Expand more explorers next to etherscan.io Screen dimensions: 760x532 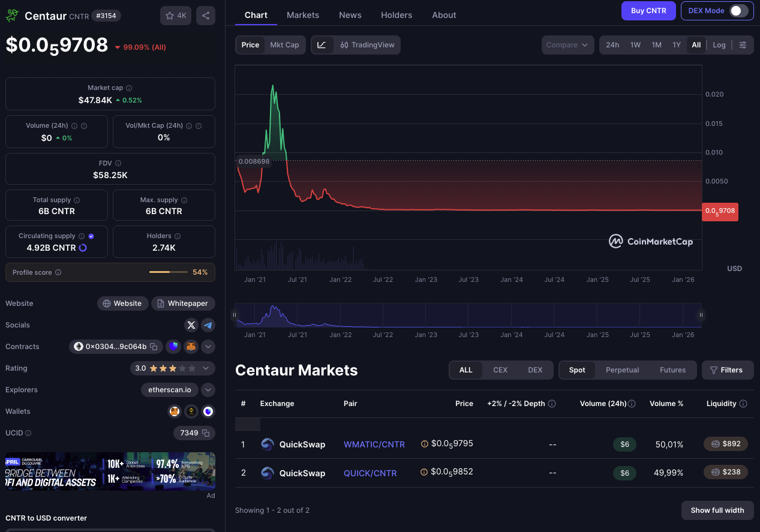tap(208, 390)
